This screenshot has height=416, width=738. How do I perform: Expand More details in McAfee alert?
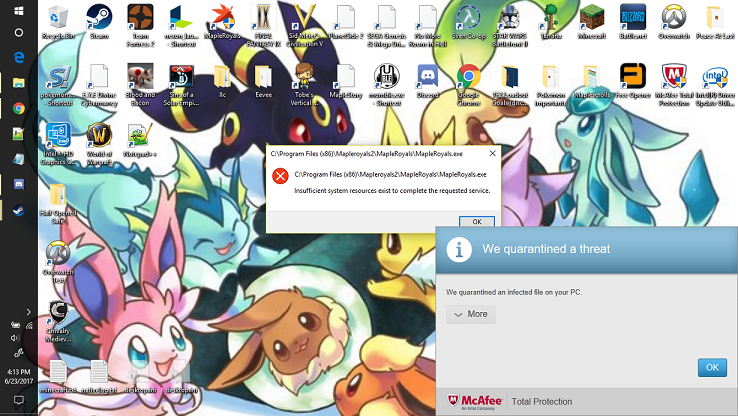click(x=471, y=314)
